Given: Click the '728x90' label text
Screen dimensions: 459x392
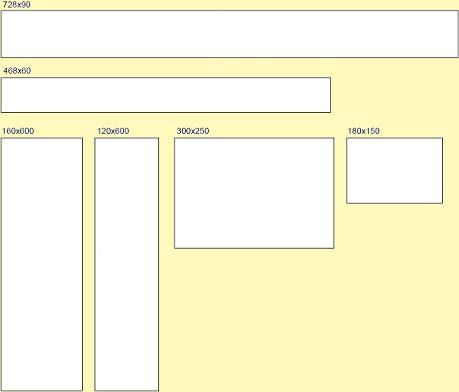Looking at the screenshot, I should click(16, 5).
